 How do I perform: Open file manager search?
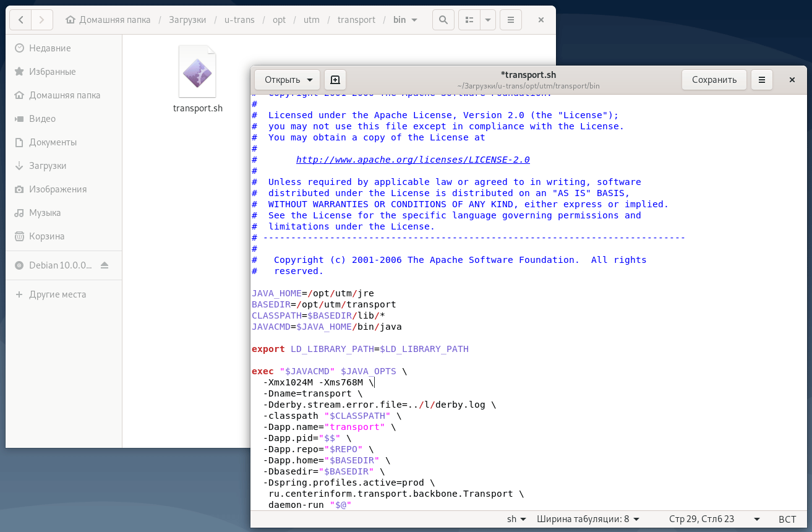point(443,20)
